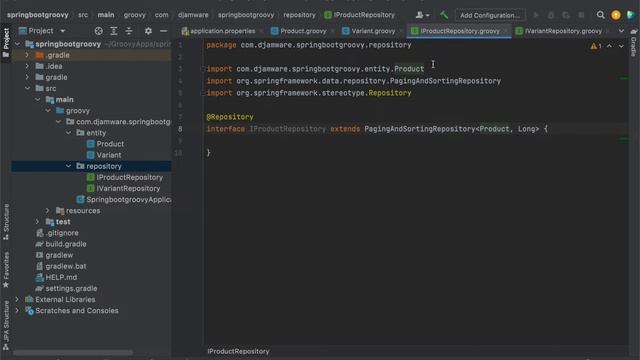Show hidden editor tabs dropdown
This screenshot has width=640, height=360.
621,31
